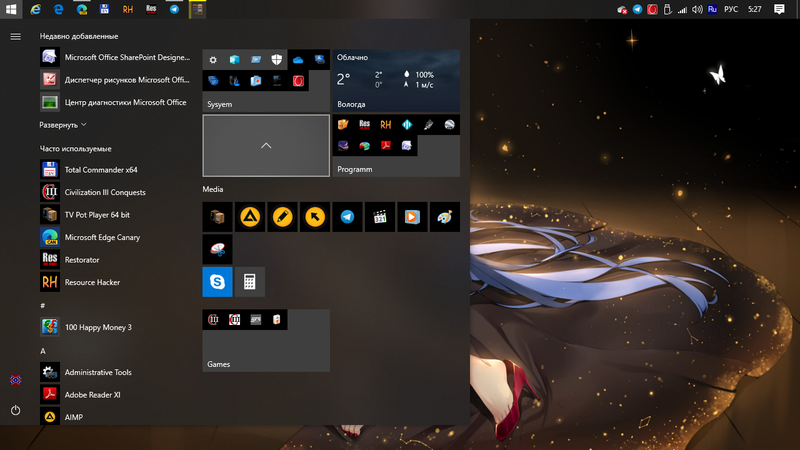
Task: Click Internet Explorer icon on the taskbar
Action: tap(35, 9)
